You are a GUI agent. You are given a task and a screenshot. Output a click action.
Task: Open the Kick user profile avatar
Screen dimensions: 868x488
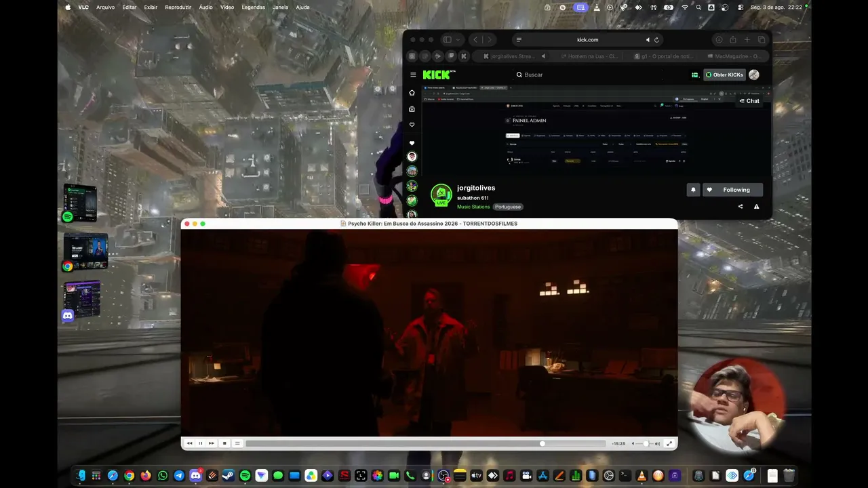[754, 75]
